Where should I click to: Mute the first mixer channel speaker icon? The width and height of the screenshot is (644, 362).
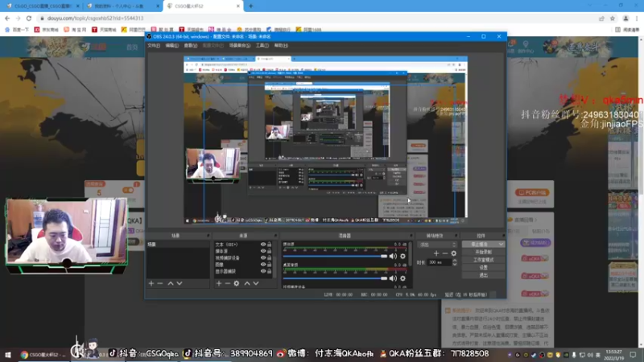[x=393, y=256]
